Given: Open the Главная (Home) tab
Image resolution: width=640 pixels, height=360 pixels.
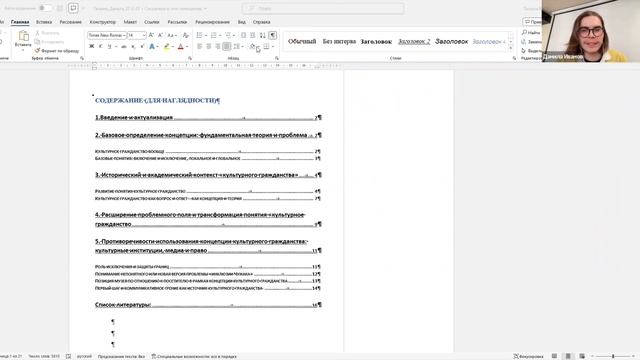Looking at the screenshot, I should (x=20, y=22).
